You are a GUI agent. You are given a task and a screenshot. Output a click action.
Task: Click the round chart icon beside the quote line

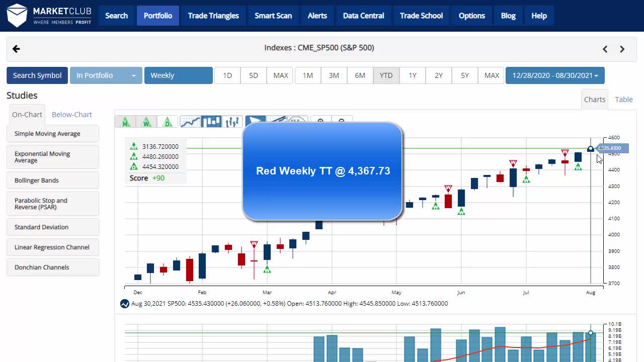pos(125,304)
